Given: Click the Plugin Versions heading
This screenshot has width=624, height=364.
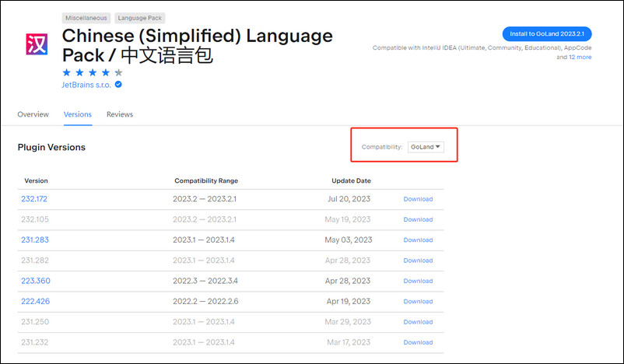Looking at the screenshot, I should pos(51,147).
